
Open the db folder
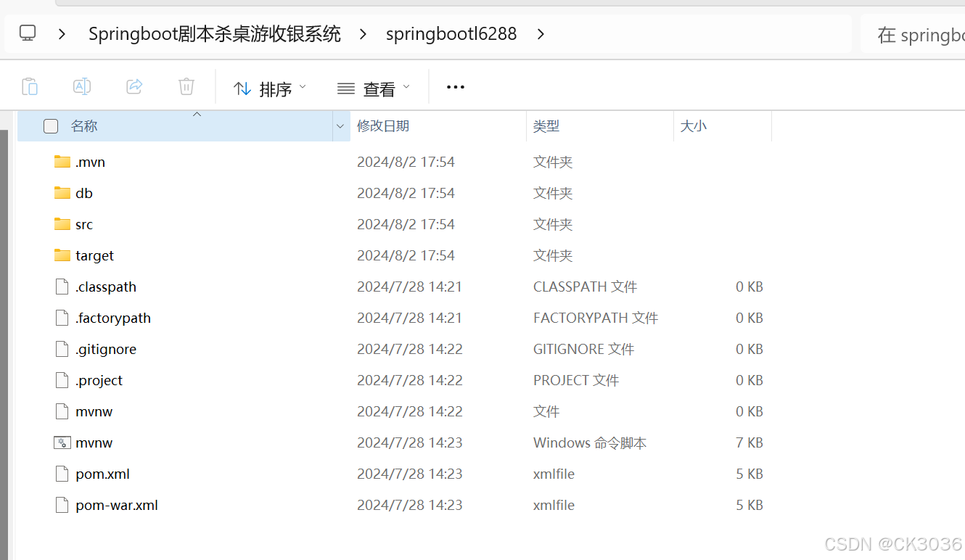point(83,192)
